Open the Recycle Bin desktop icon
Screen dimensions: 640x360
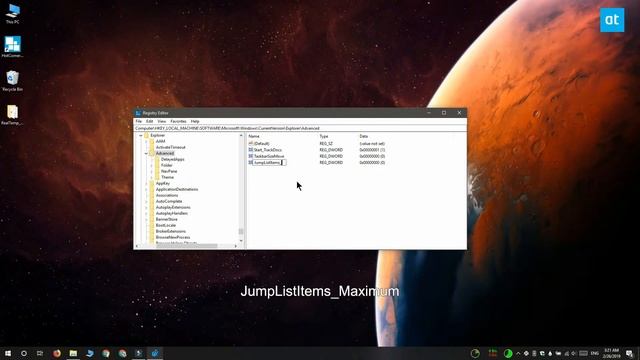coord(12,81)
